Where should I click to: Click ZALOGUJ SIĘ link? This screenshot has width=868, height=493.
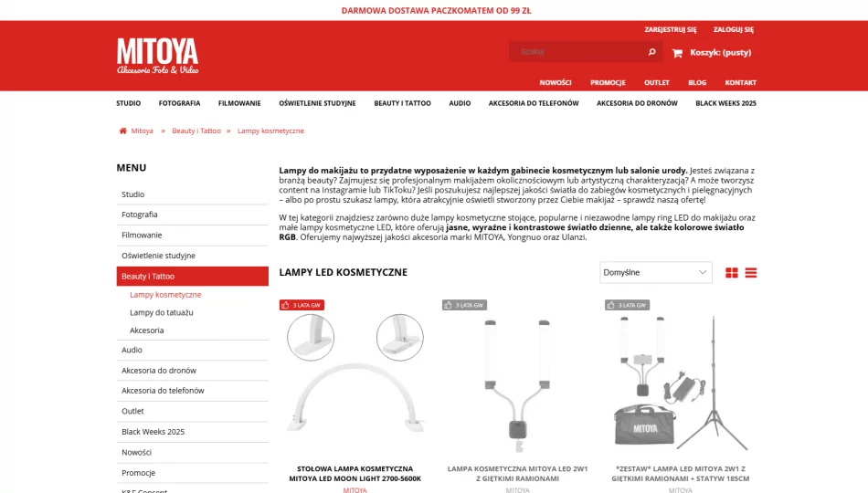(733, 30)
